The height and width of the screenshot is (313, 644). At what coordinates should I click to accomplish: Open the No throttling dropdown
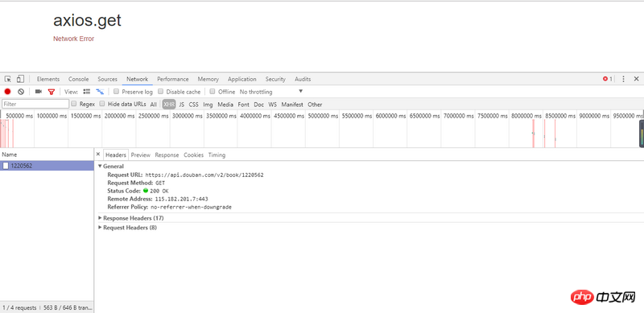pos(271,92)
